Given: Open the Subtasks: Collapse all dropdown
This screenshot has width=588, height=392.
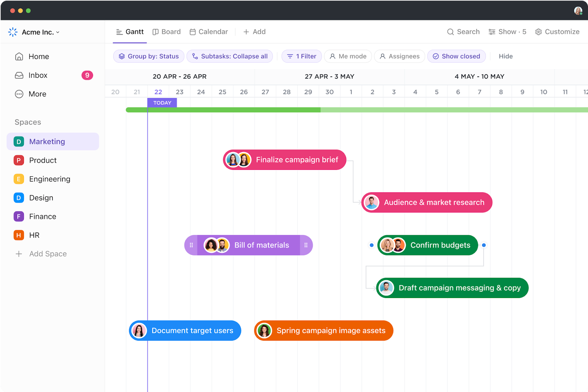Looking at the screenshot, I should pyautogui.click(x=229, y=56).
